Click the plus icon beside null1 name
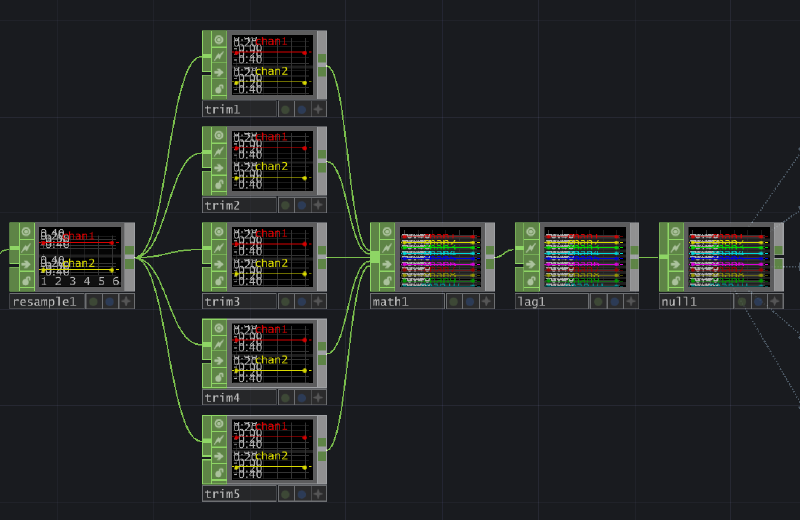Image resolution: width=800 pixels, height=520 pixels. [776, 301]
